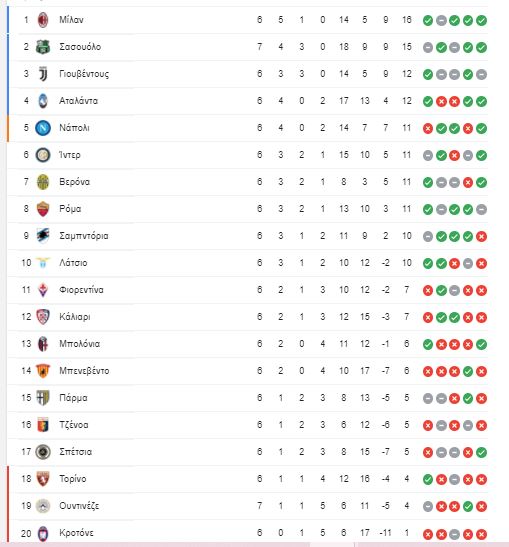Click the Αταλάντα club badge

[x=43, y=101]
